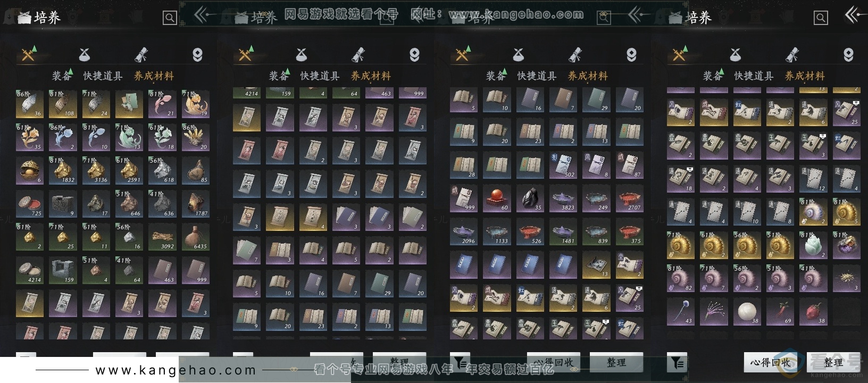Screen dimensions: 868x383
Task: Select the fish dish item with count 1481
Action: point(563,231)
